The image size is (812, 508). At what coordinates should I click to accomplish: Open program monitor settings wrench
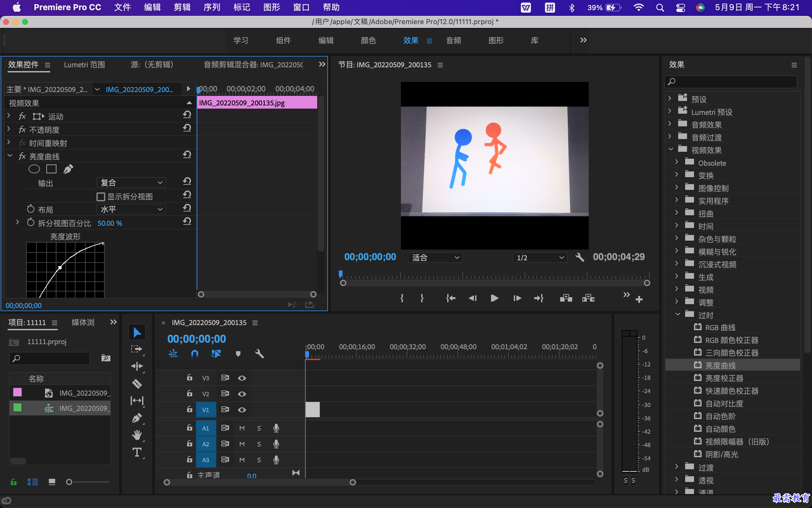point(580,257)
